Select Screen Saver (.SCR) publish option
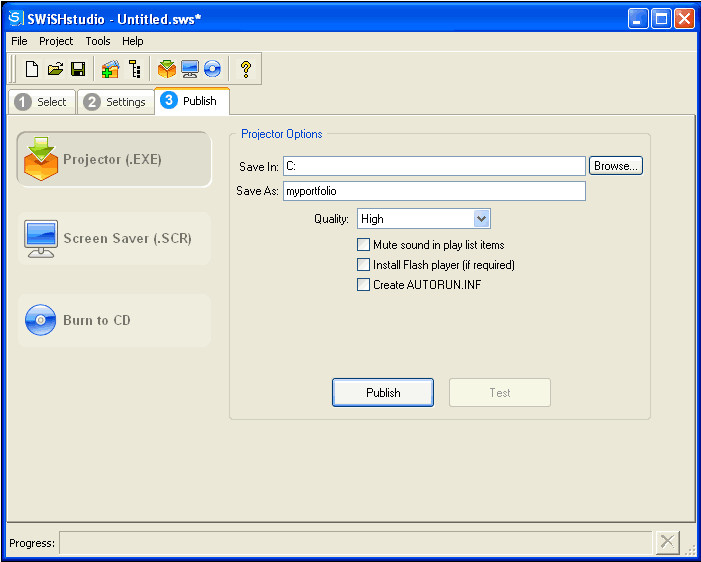The width and height of the screenshot is (701, 562). point(114,239)
